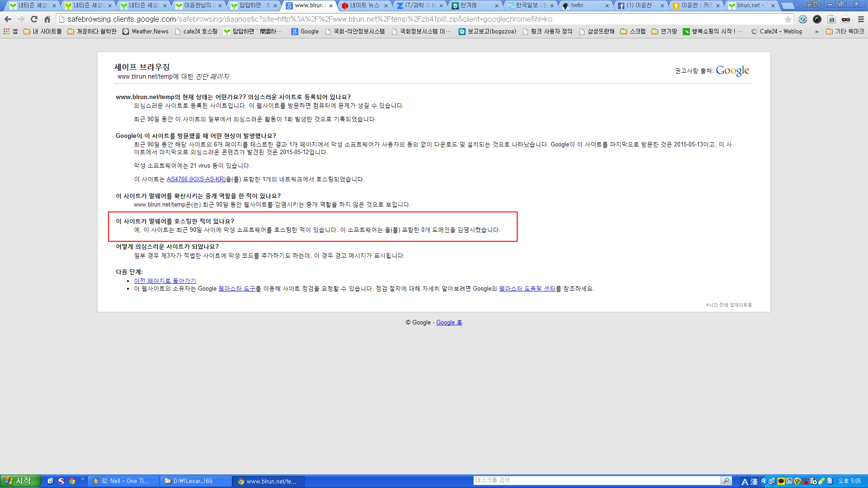Open the 웹마스터 도구 link
Image resolution: width=868 pixels, height=488 pixels.
click(x=237, y=289)
